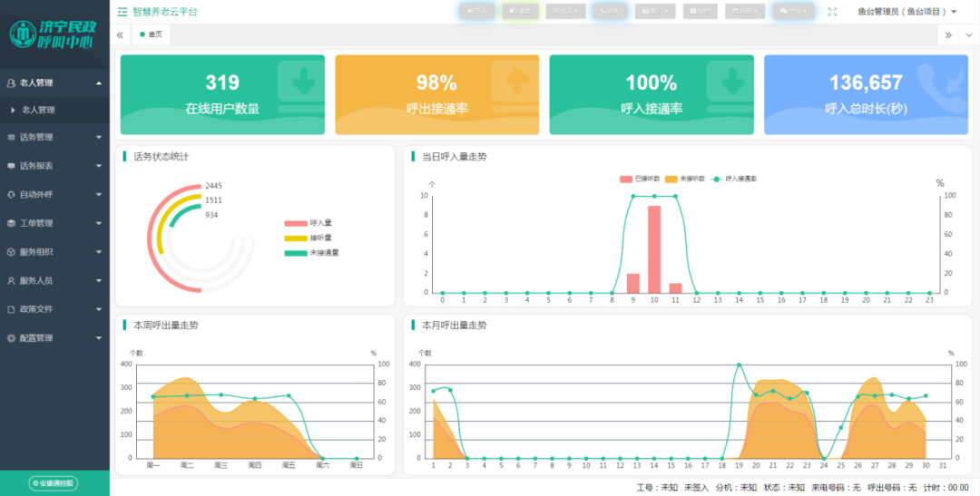The image size is (980, 496).
Task: Click the pink 呼入量 legend color swatch
Action: pos(295,223)
